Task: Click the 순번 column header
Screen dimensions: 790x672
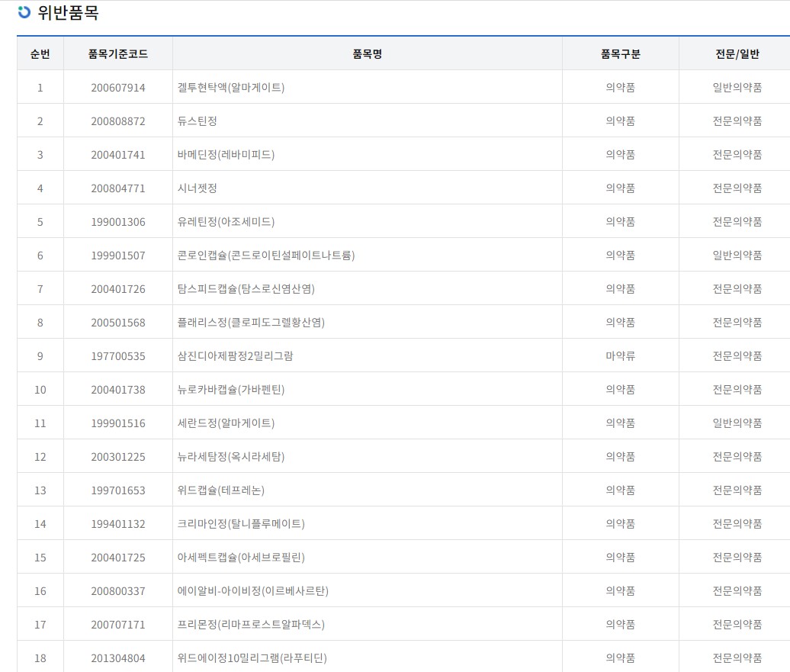Action: [40, 54]
